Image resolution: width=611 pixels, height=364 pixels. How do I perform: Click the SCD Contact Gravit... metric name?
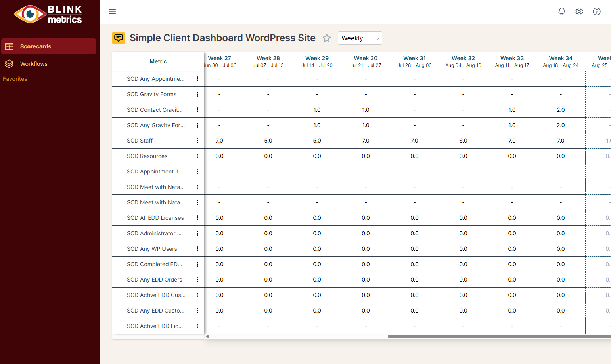click(155, 110)
